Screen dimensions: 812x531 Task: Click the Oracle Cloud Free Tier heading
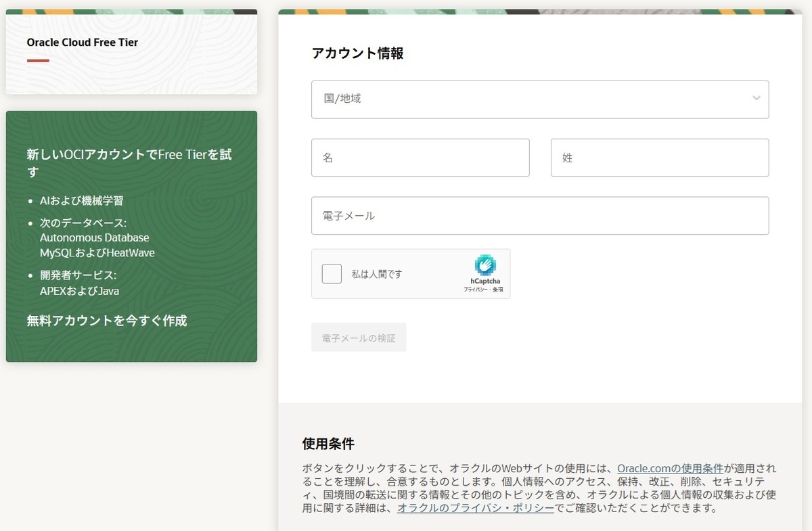click(83, 42)
